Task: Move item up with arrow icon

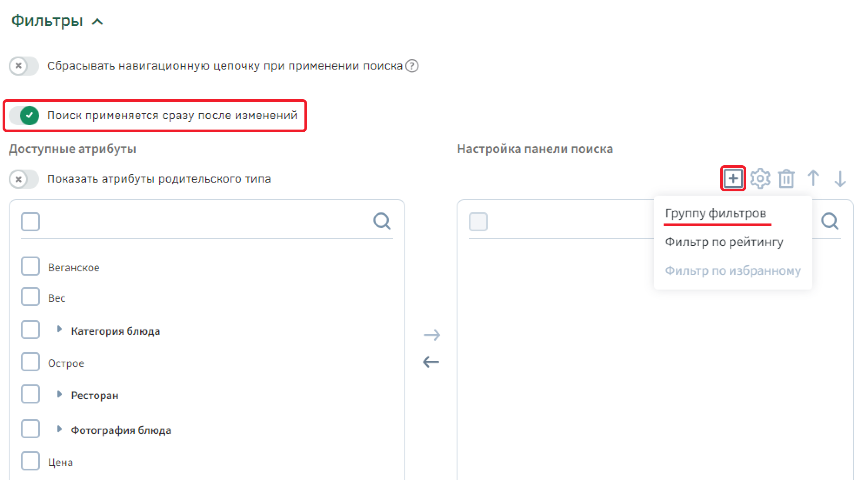Action: point(813,178)
